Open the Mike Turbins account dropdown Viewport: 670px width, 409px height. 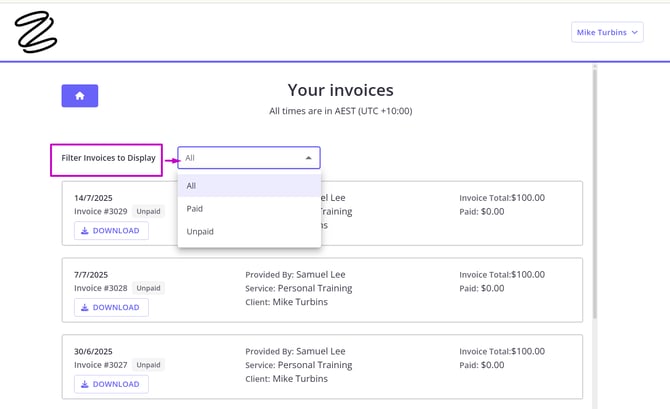[x=607, y=32]
